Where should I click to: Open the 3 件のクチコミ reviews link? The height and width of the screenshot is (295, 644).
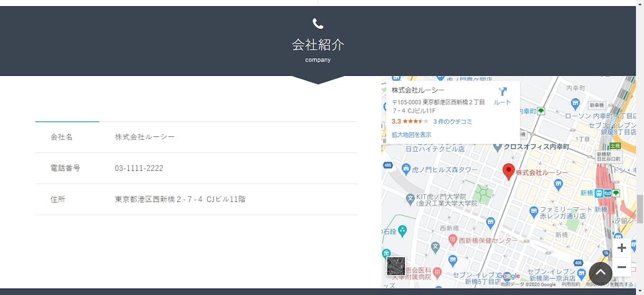point(452,122)
